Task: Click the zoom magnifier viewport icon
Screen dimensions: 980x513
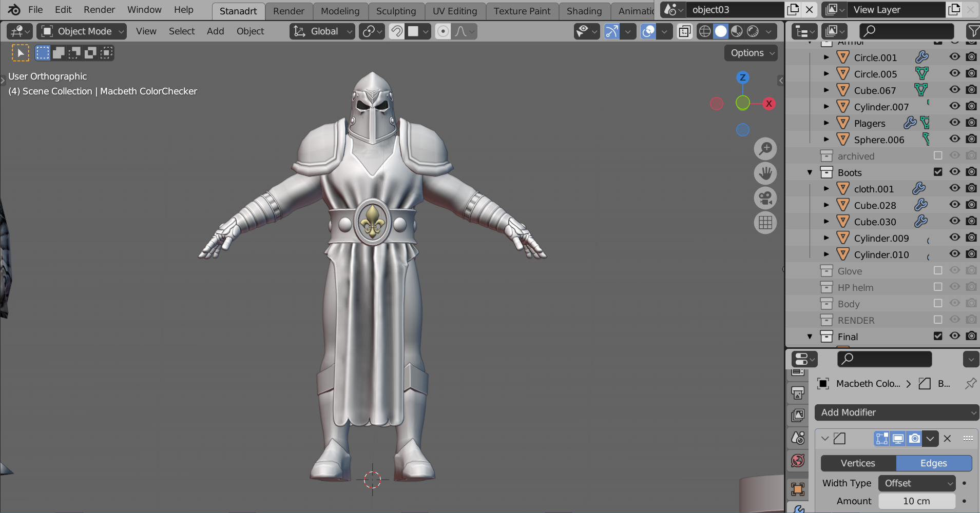Action: [x=765, y=149]
